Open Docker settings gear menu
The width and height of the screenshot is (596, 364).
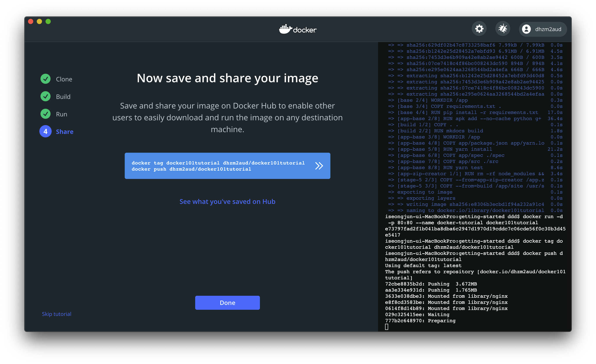point(479,29)
